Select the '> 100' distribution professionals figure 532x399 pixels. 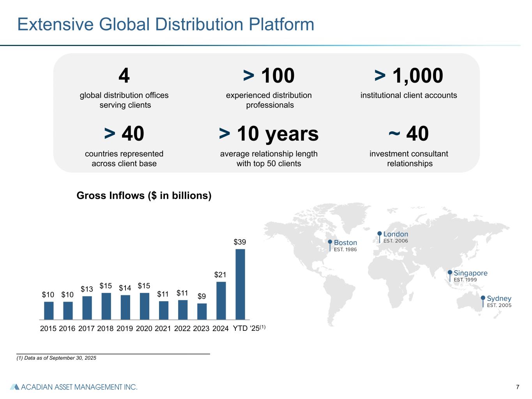269,76
